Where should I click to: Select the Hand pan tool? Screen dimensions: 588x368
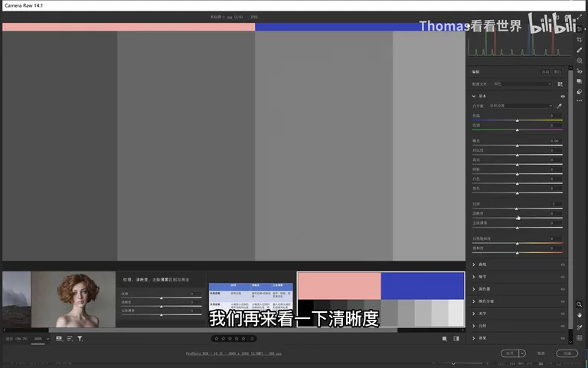click(x=580, y=315)
